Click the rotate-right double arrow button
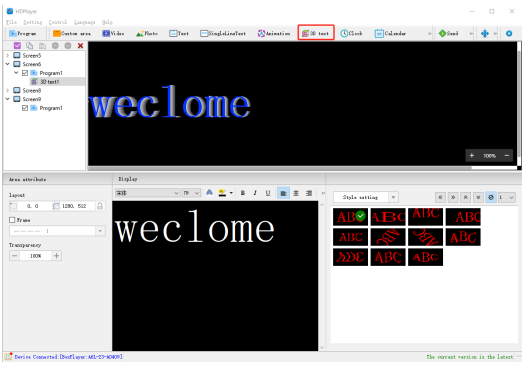 [453, 197]
